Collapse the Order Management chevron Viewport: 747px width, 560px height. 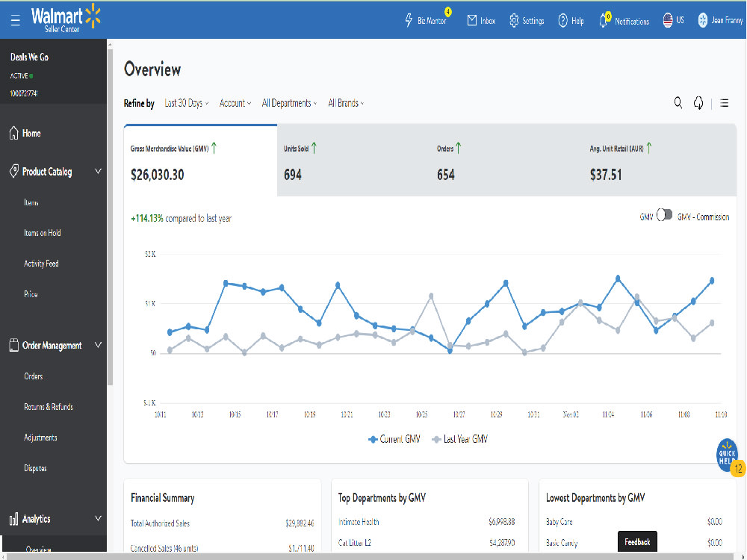(98, 345)
